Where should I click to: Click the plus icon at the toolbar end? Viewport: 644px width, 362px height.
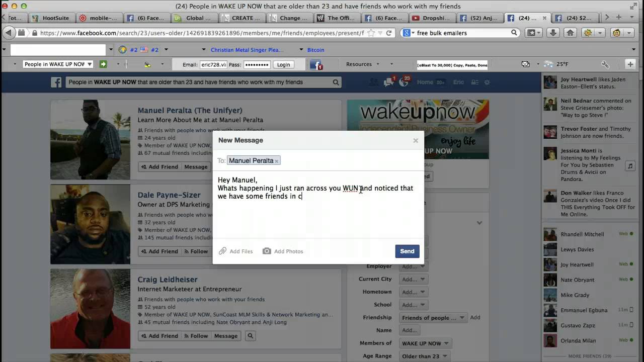pyautogui.click(x=630, y=64)
